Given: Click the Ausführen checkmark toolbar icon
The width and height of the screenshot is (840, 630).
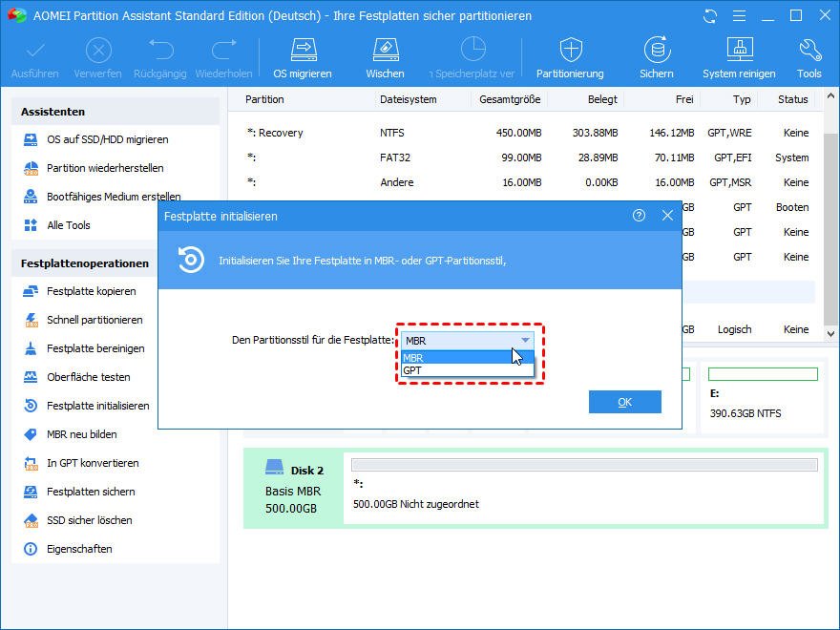Looking at the screenshot, I should pyautogui.click(x=35, y=52).
